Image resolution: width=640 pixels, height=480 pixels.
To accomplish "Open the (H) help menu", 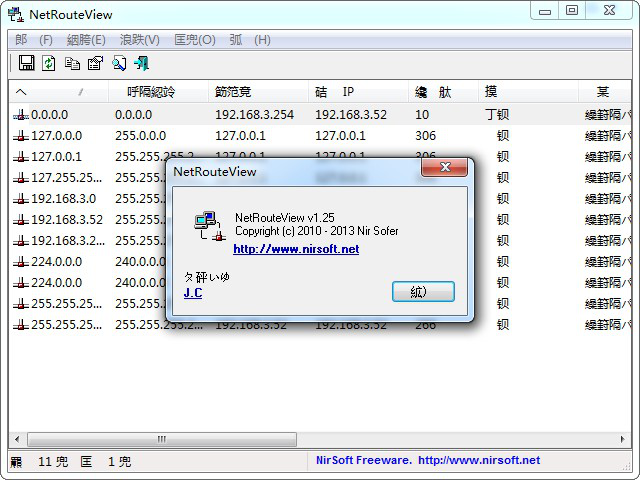I will click(x=250, y=40).
